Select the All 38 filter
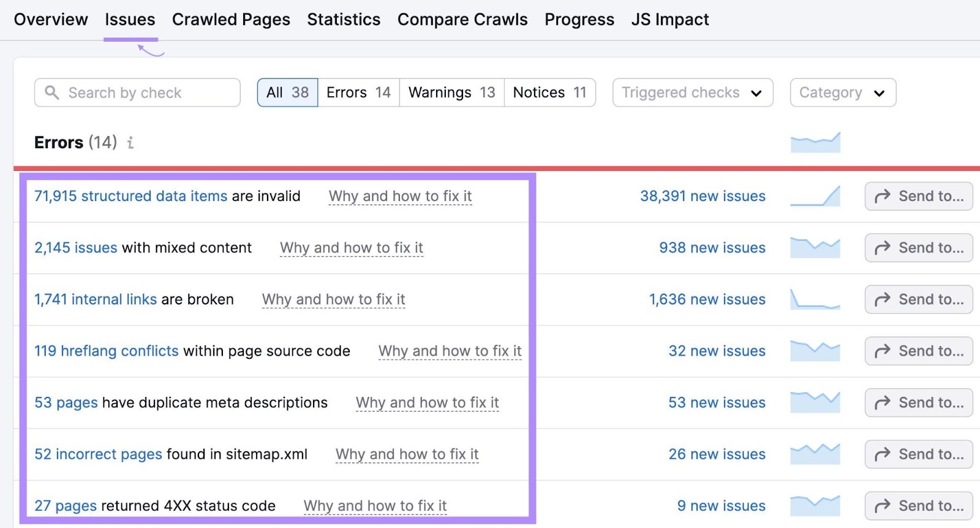Viewport: 980px width, 528px height. (x=287, y=92)
